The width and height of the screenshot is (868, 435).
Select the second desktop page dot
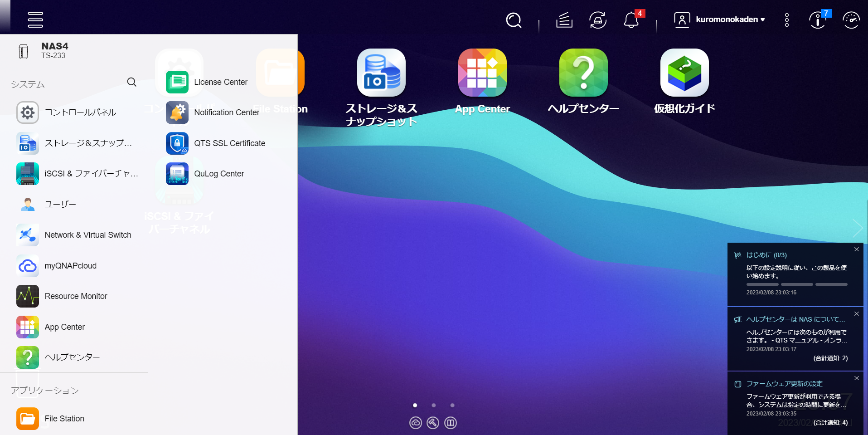tap(434, 405)
